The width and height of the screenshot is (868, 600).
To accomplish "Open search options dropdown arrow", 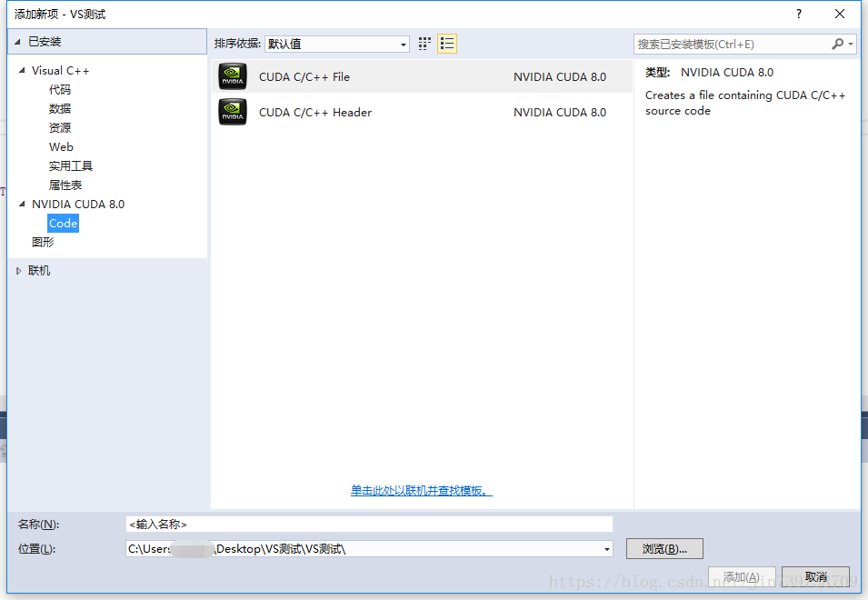I will click(x=851, y=44).
